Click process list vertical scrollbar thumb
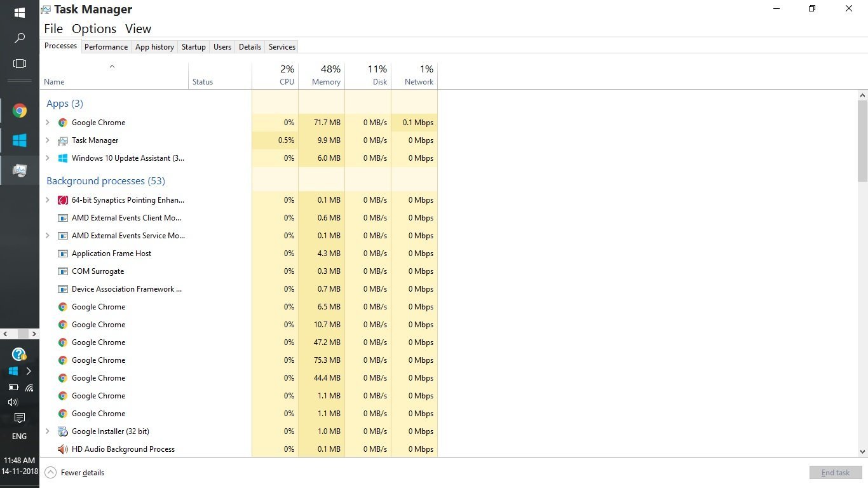 click(862, 141)
